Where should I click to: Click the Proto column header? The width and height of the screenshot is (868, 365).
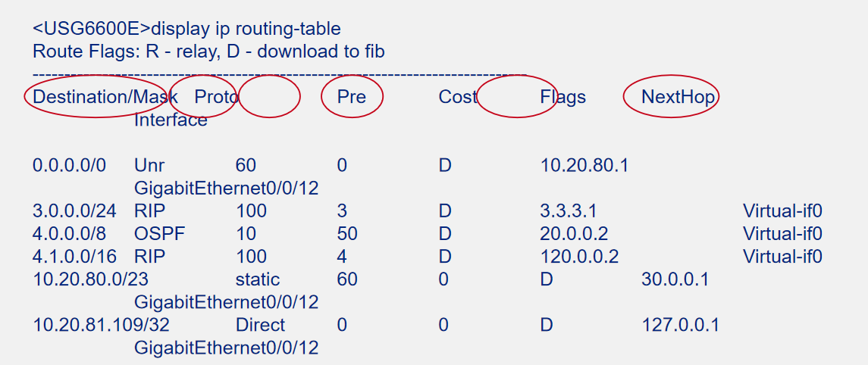(217, 97)
